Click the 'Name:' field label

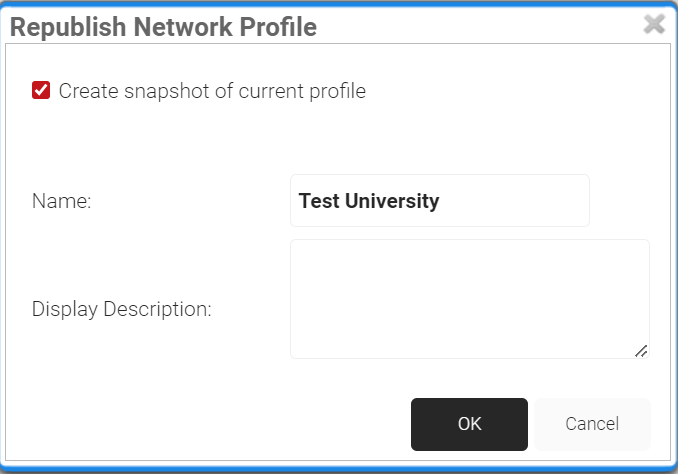pyautogui.click(x=62, y=201)
